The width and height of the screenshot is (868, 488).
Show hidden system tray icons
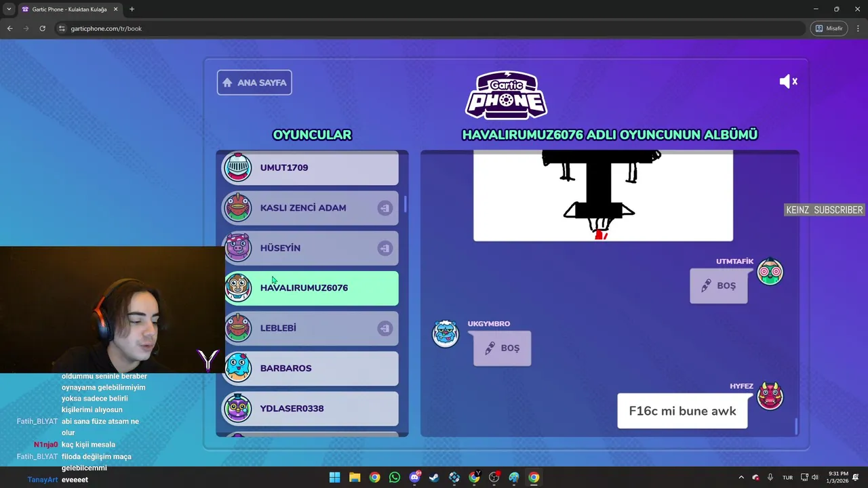741,477
